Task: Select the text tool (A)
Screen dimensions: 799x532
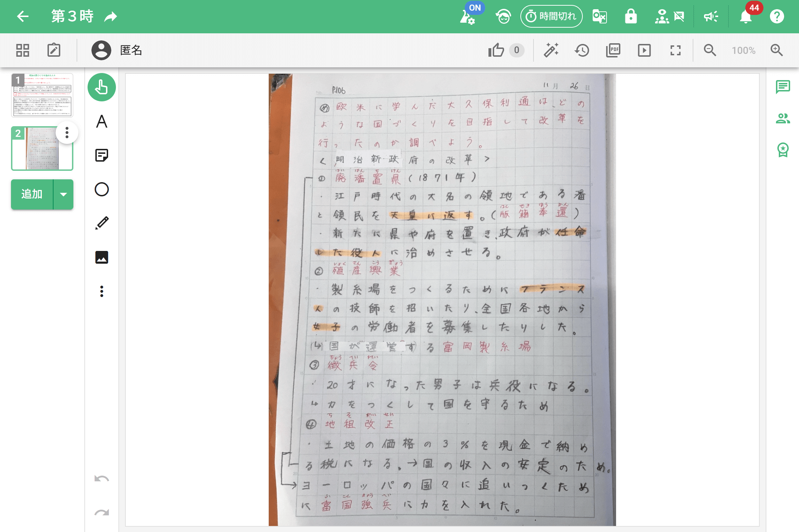Action: 102,122
